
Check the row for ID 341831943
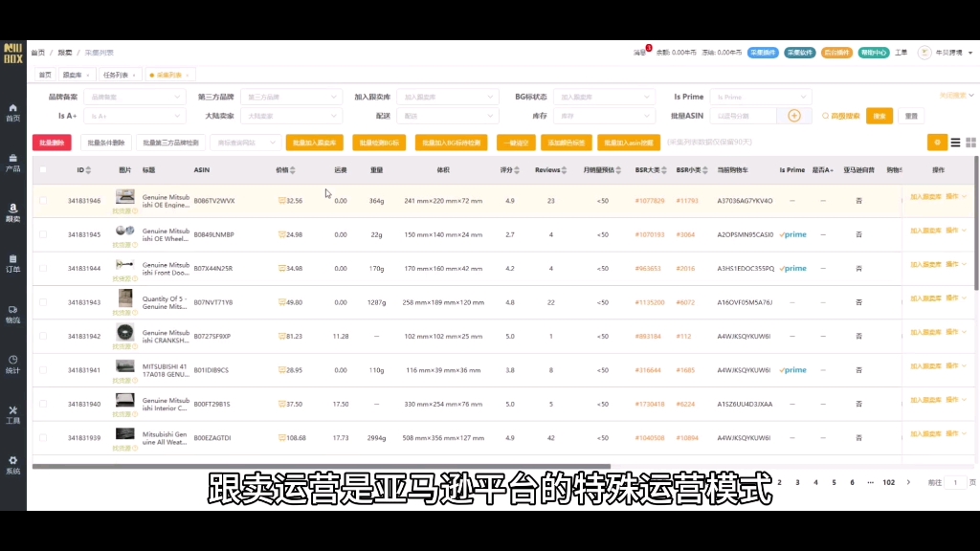[x=42, y=302]
